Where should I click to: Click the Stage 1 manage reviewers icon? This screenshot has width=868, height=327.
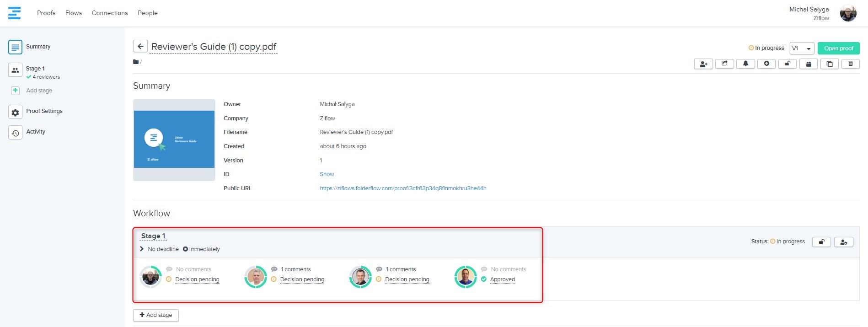(x=844, y=242)
